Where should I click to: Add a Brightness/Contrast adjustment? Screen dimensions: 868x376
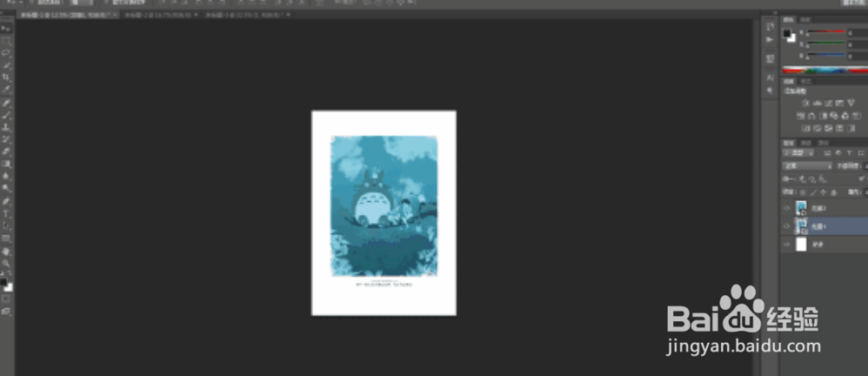coord(805,103)
